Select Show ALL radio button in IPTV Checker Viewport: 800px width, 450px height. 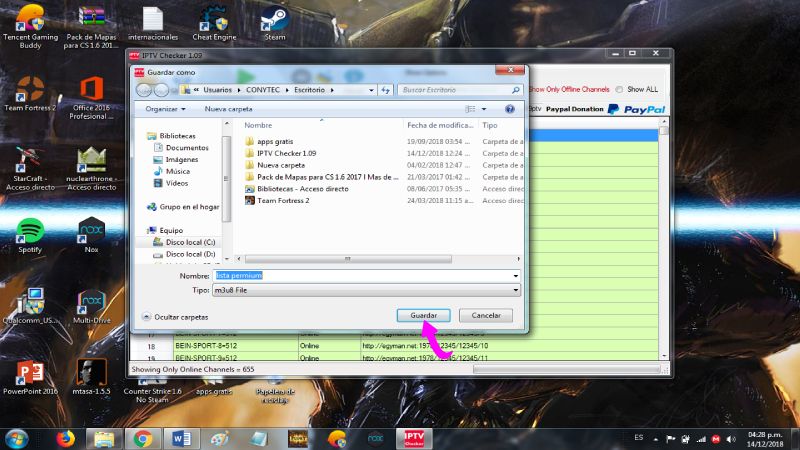click(x=619, y=89)
